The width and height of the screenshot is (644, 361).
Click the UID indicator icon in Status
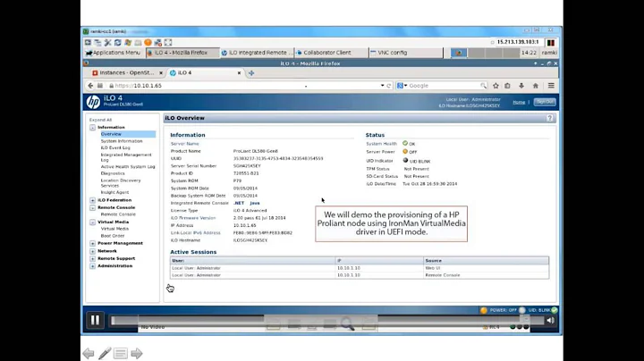pyautogui.click(x=405, y=161)
